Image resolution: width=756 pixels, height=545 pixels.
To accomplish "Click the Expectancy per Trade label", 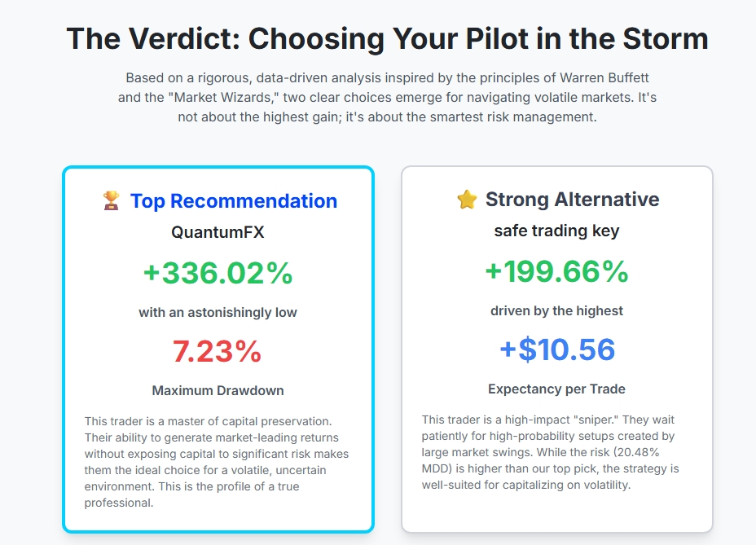I will click(556, 389).
